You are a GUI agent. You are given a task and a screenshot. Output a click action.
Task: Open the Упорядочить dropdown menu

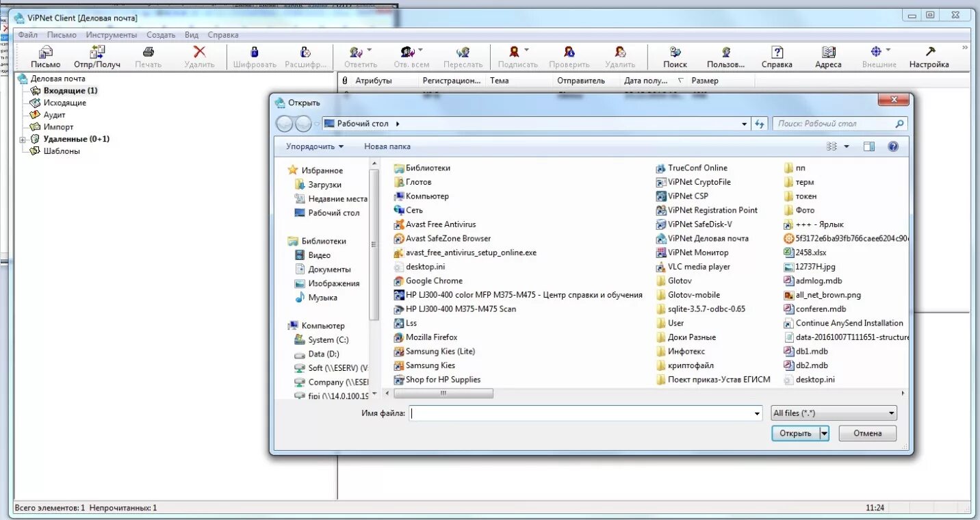[315, 146]
